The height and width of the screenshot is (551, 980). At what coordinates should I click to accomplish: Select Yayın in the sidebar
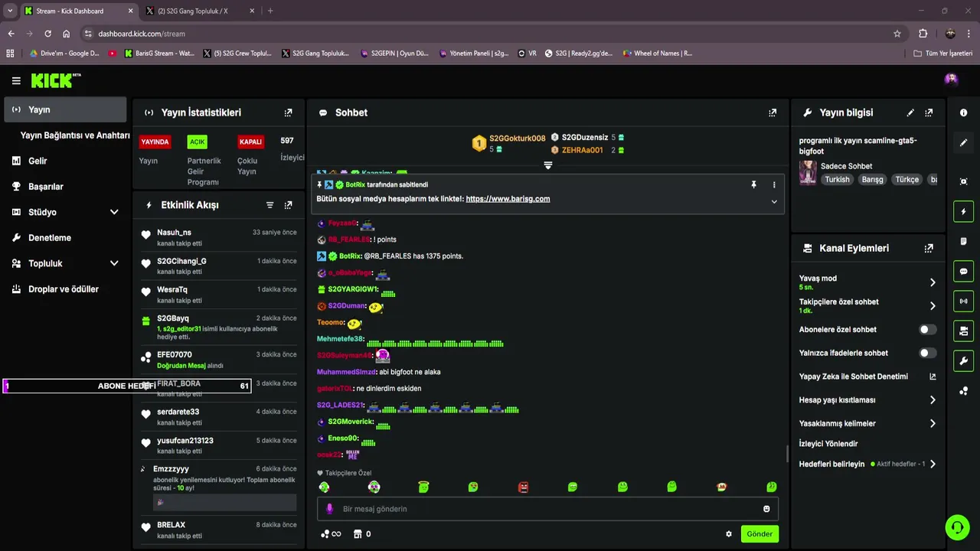(x=65, y=109)
